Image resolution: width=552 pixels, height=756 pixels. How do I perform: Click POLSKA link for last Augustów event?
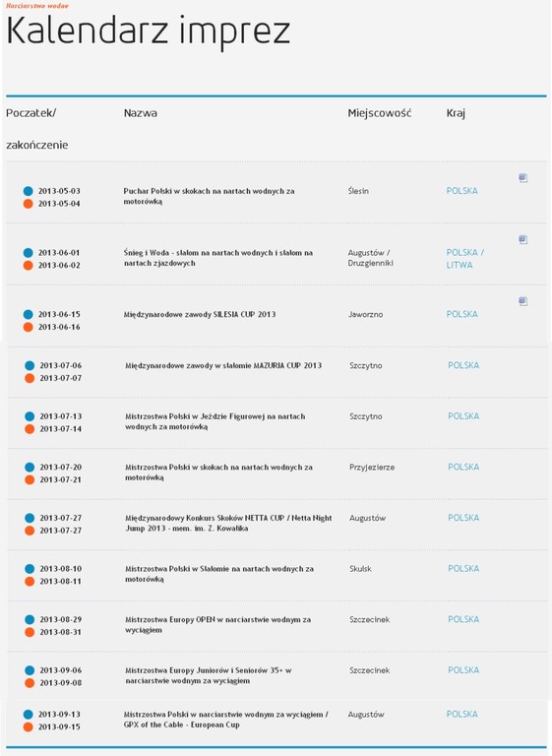point(461,714)
